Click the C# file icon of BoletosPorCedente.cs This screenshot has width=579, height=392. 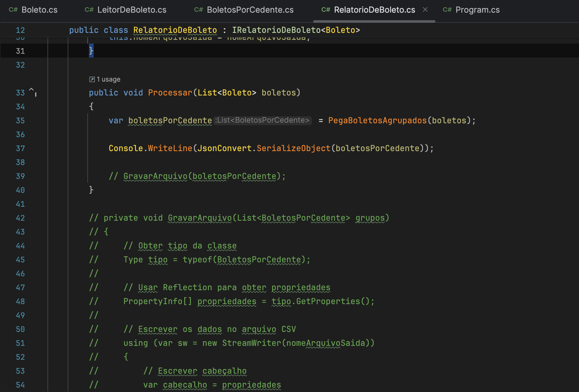(198, 10)
